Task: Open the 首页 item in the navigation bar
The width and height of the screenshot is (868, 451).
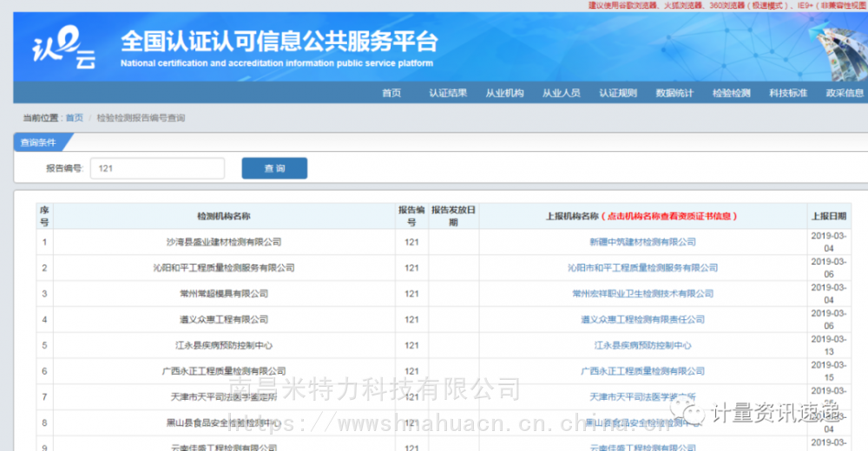Action: click(x=391, y=93)
